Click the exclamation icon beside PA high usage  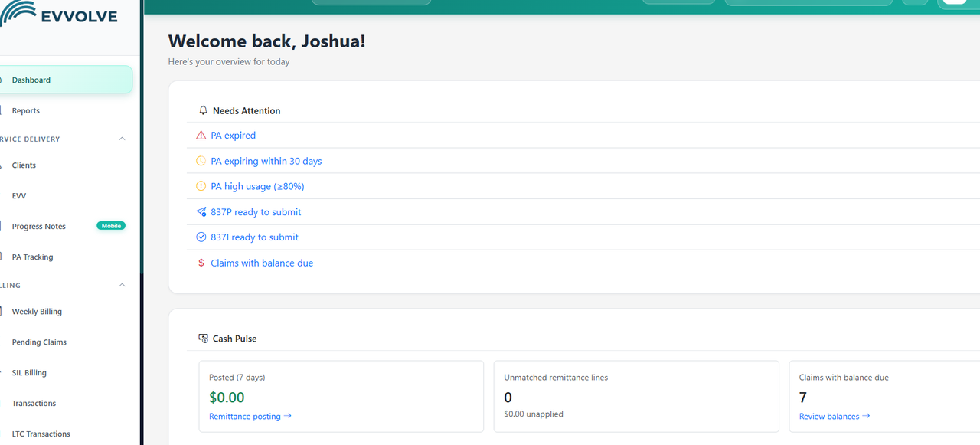pyautogui.click(x=201, y=186)
